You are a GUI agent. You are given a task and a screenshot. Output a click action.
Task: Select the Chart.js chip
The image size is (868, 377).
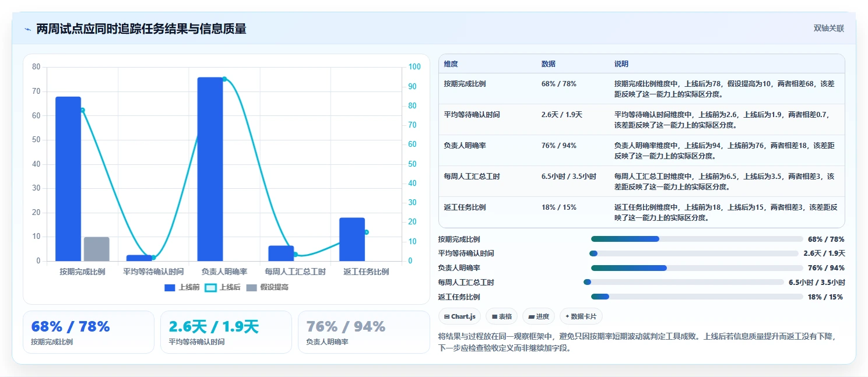click(459, 316)
